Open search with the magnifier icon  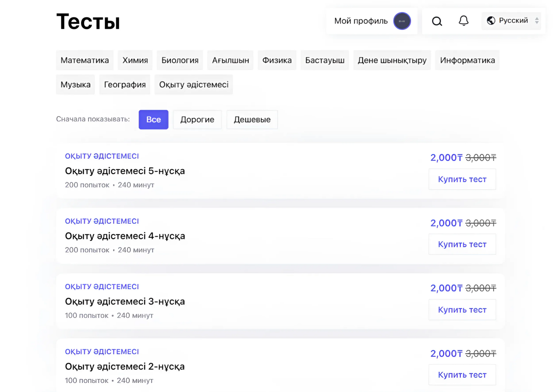point(437,21)
